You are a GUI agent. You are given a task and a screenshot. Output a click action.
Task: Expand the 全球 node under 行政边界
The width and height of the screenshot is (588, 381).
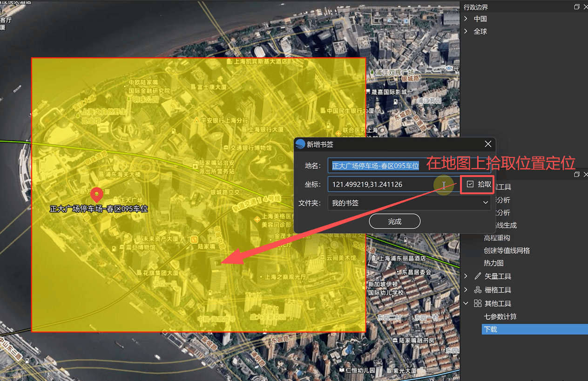coord(466,31)
